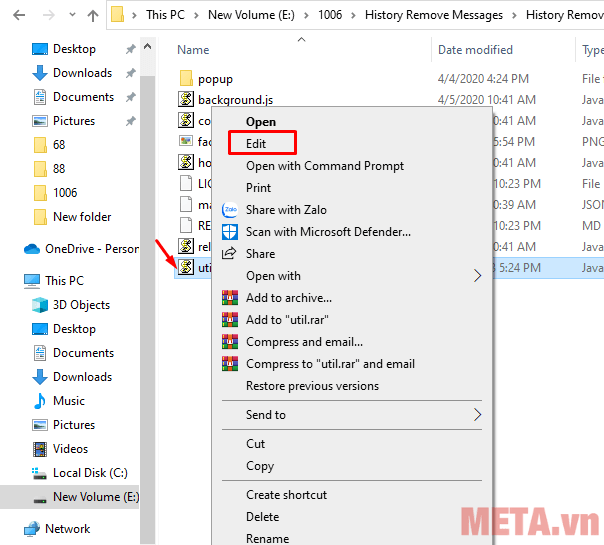Image resolution: width=604 pixels, height=545 pixels.
Task: Choose Print in context menu
Action: 258,188
